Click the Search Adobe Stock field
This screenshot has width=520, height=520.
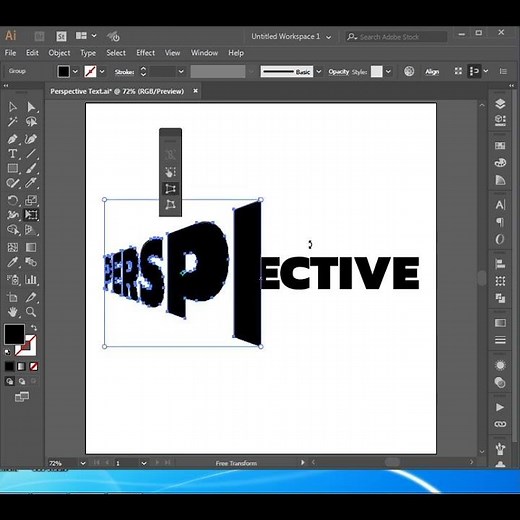tap(397, 37)
